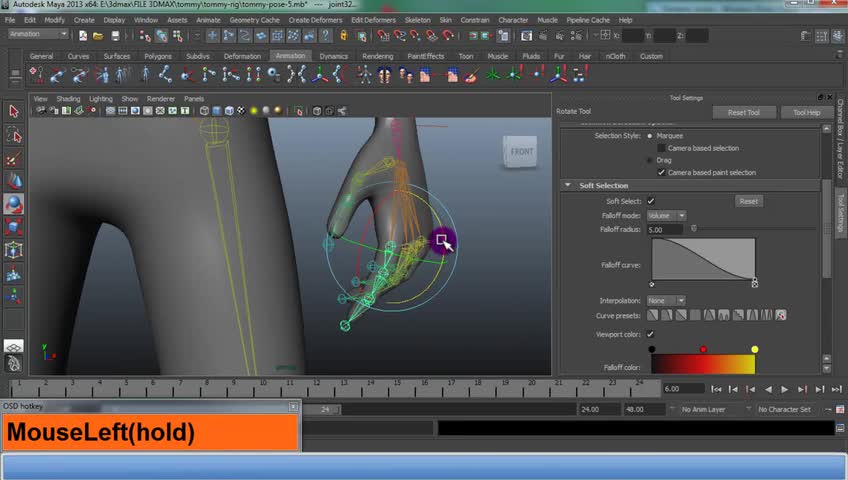
Task: Click the playback end time 24.00 field
Action: [x=599, y=409]
